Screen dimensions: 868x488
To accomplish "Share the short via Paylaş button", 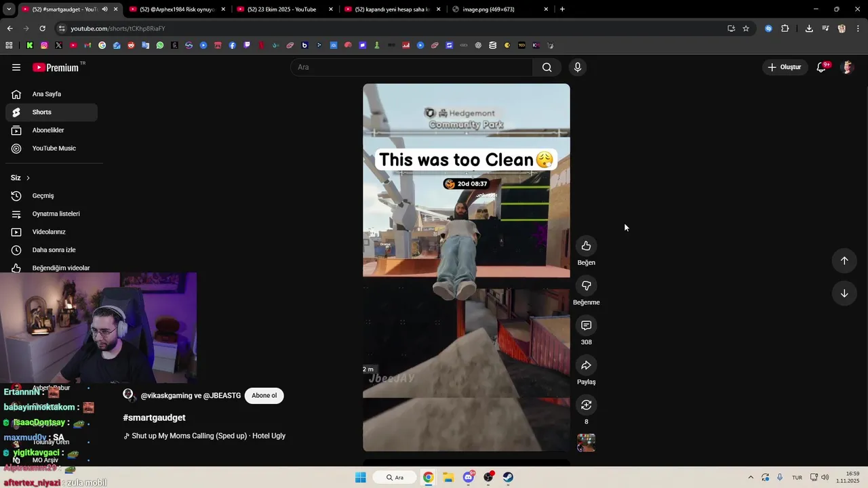I will coord(586,366).
